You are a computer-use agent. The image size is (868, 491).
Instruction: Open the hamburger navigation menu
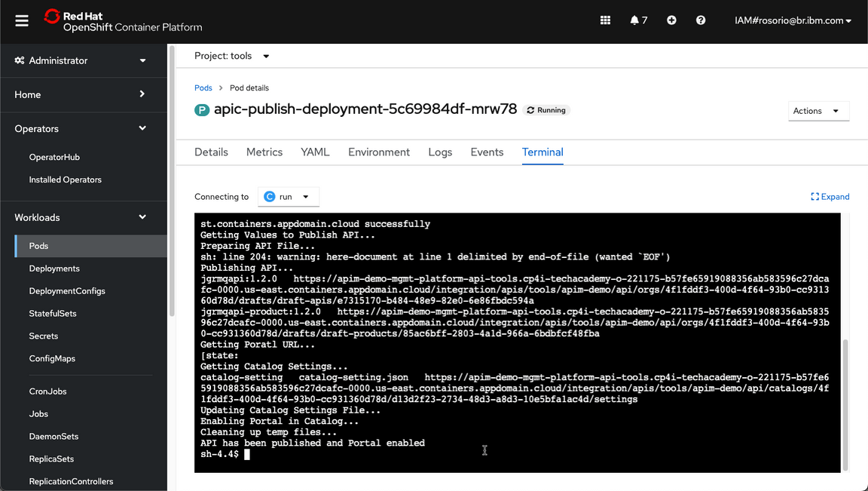click(22, 21)
